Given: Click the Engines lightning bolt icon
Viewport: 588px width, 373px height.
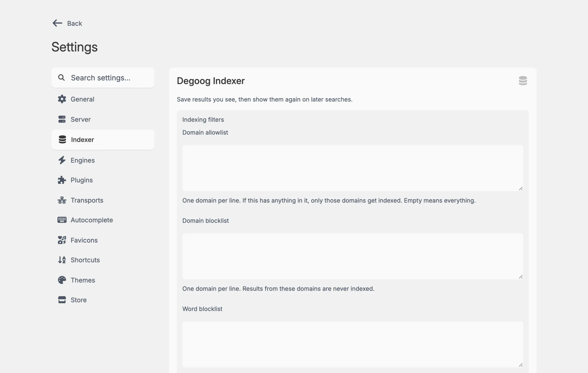Looking at the screenshot, I should tap(62, 160).
